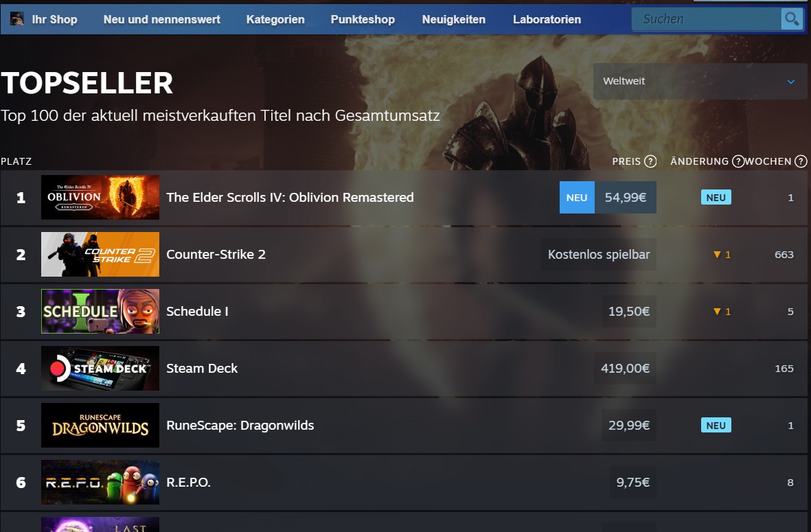Click the profile avatar beside Ihr Shop
Screen dimensions: 811x532
[x=16, y=19]
